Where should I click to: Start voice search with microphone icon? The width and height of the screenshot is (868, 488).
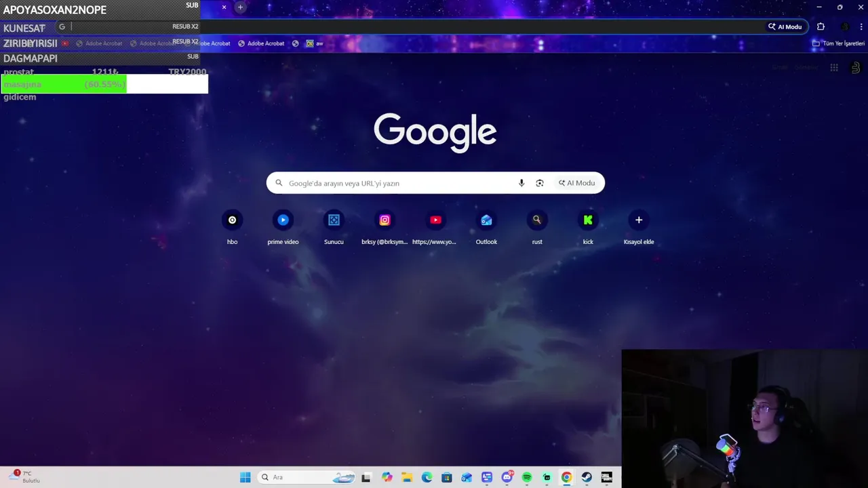(521, 183)
